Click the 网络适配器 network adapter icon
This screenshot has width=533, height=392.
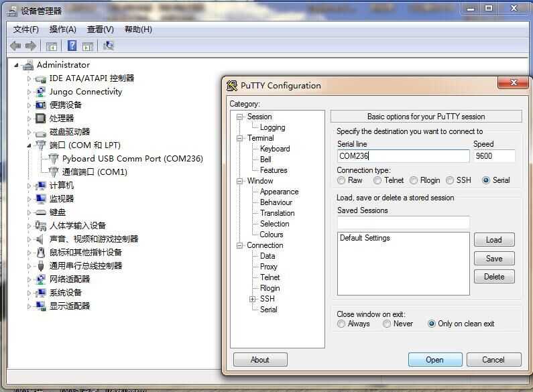41,279
